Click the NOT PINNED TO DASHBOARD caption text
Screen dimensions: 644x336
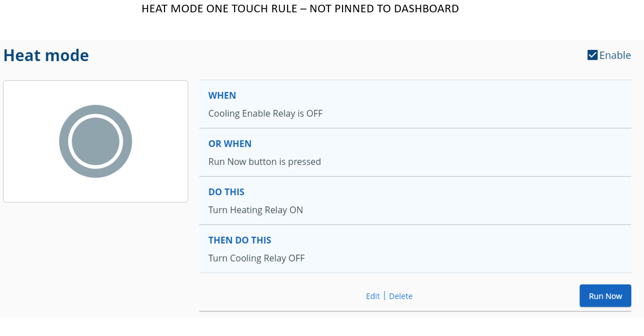click(384, 9)
